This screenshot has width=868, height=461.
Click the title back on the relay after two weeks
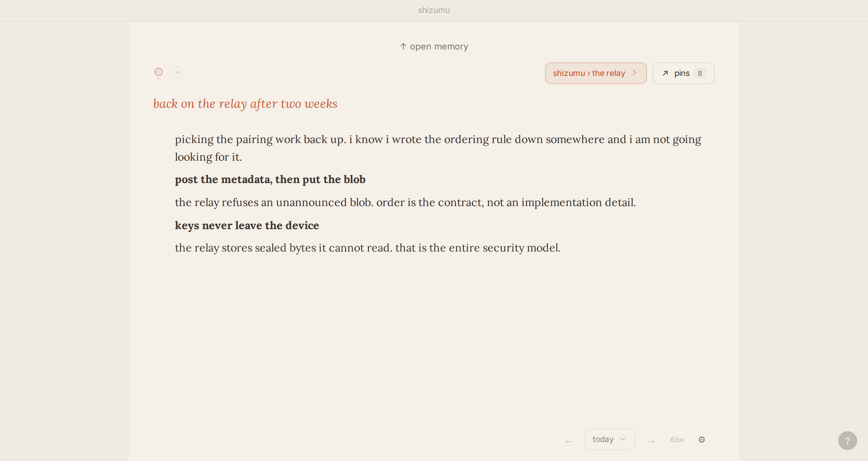click(245, 104)
